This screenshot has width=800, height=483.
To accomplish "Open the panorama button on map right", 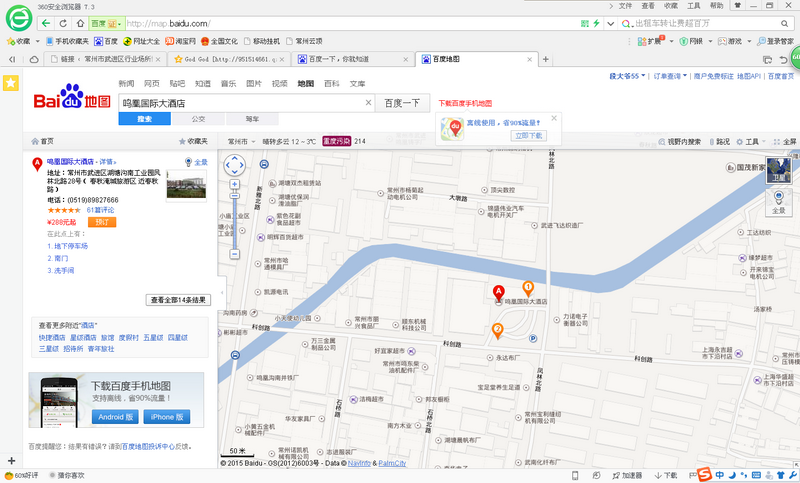I will (779, 202).
